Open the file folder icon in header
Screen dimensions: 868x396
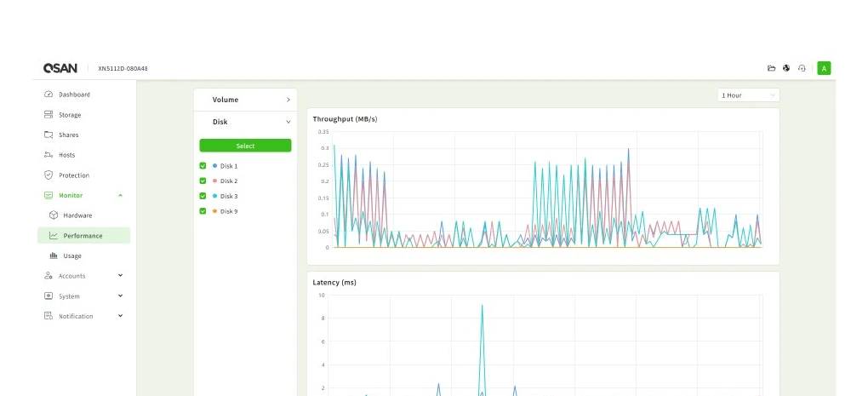point(771,68)
